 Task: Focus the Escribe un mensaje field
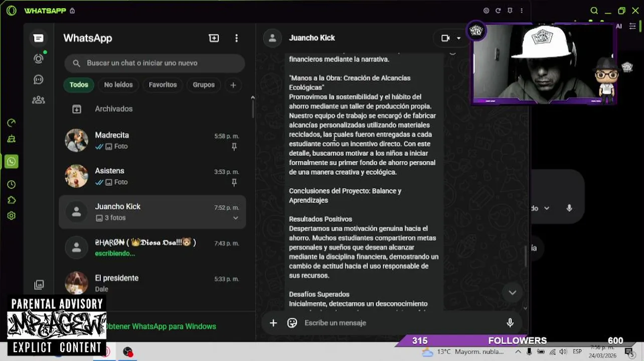coord(401,323)
